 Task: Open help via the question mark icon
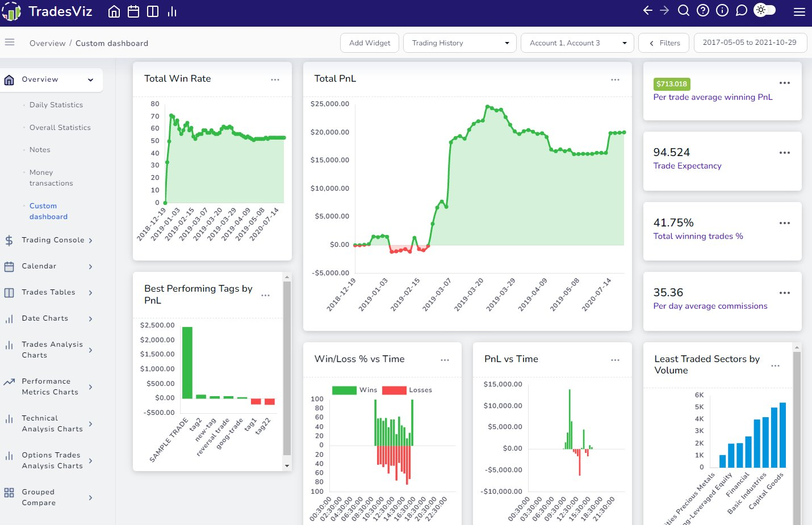pyautogui.click(x=703, y=11)
